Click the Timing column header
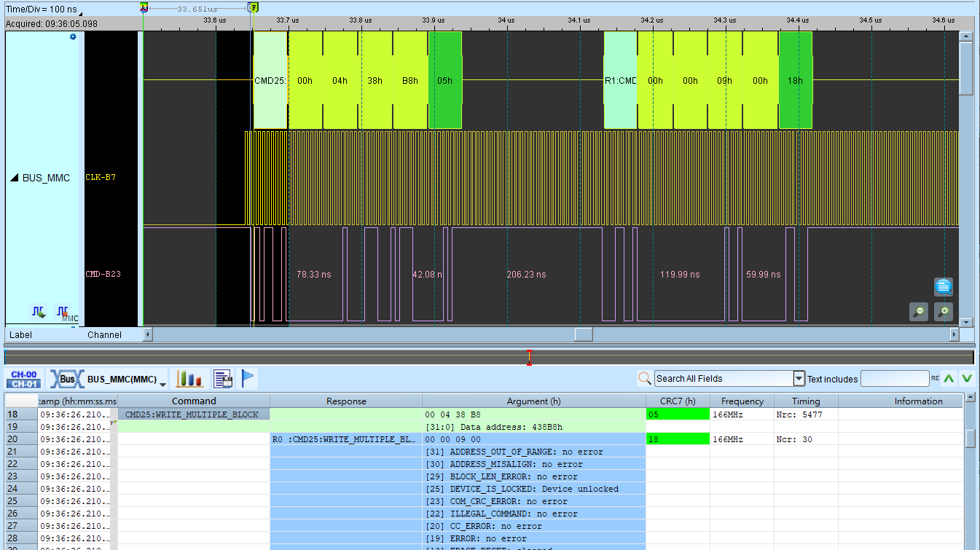 [x=806, y=401]
